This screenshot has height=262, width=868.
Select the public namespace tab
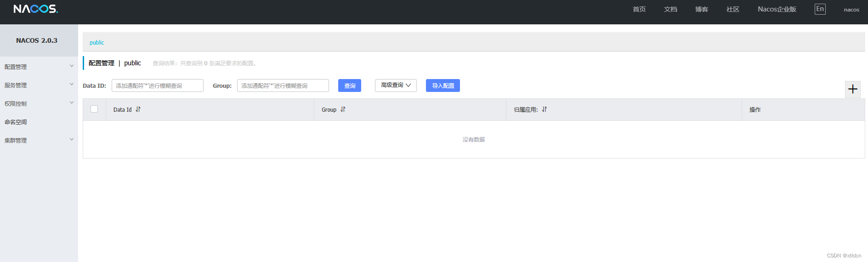(96, 43)
